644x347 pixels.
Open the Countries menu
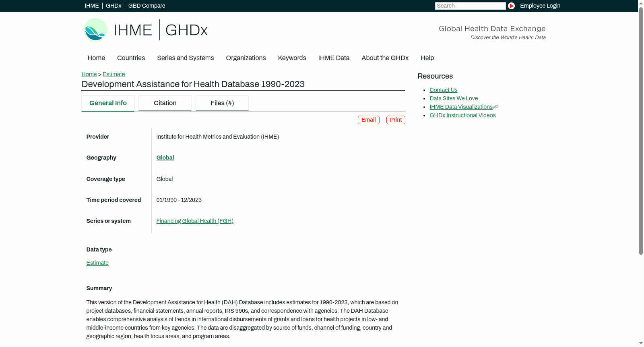click(x=131, y=58)
